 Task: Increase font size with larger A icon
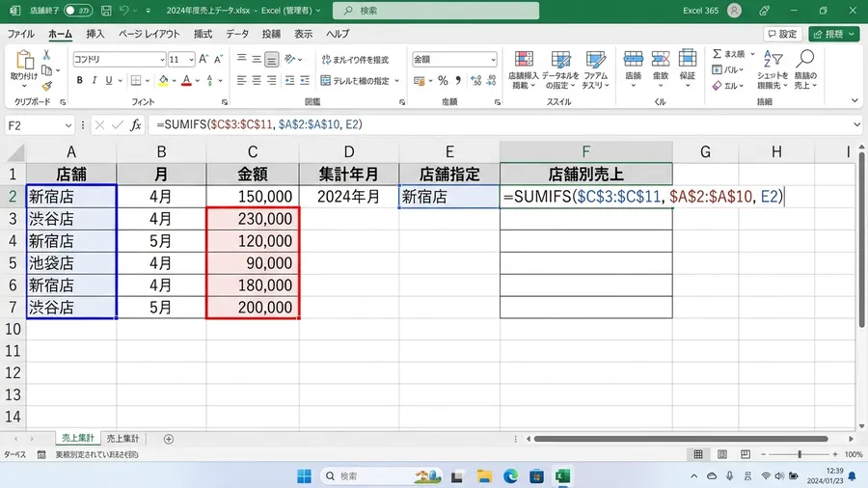coord(203,59)
